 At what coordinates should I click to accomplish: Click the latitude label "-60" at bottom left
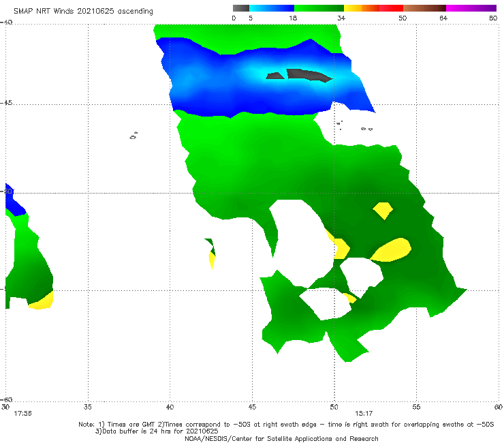(x=6, y=399)
